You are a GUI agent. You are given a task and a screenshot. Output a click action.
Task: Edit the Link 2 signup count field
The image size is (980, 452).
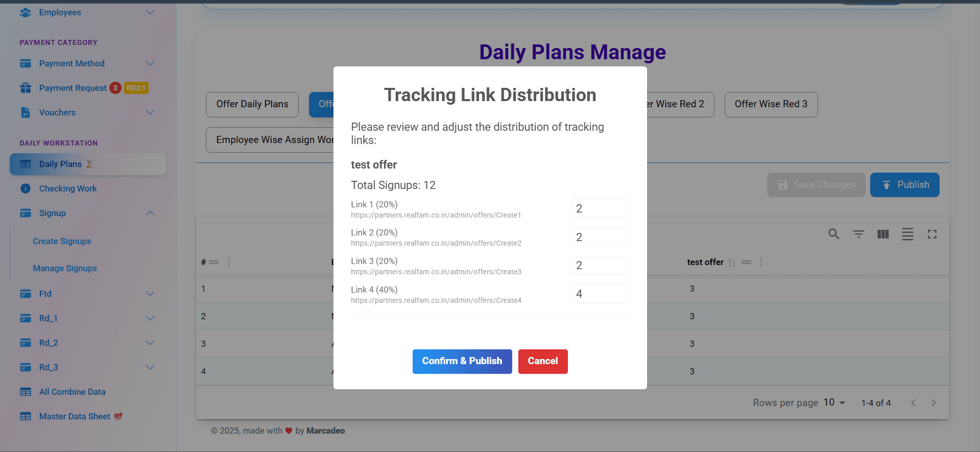(600, 237)
